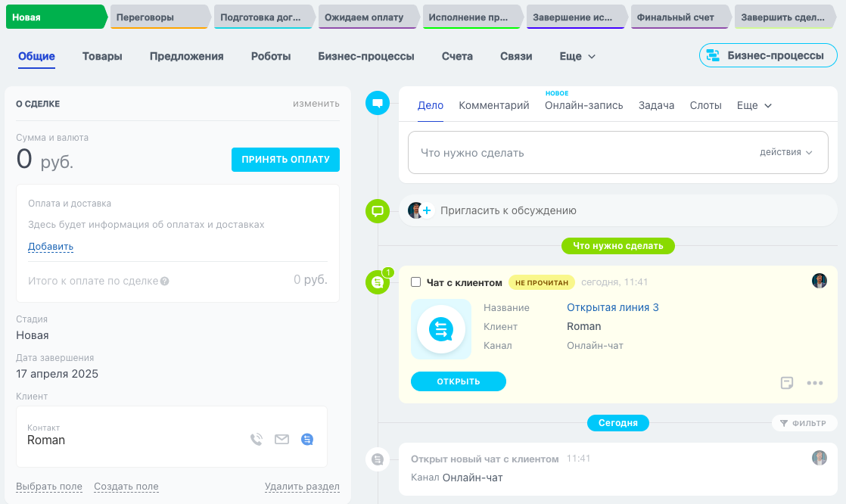Click the green Что нужно сделать label
The height and width of the screenshot is (504, 846).
tap(617, 245)
